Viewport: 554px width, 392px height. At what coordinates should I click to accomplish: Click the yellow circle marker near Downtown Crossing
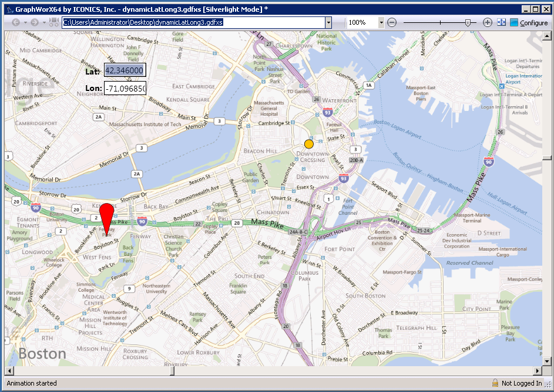309,144
